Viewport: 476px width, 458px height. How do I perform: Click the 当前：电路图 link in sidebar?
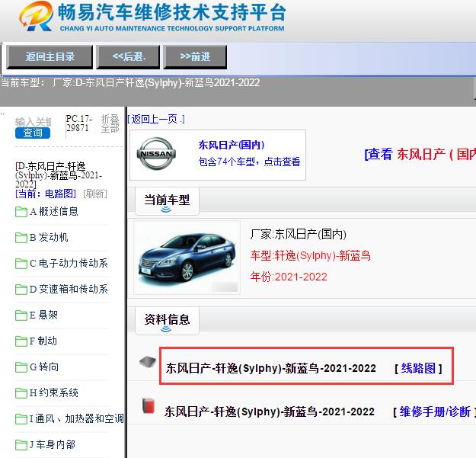pos(46,194)
